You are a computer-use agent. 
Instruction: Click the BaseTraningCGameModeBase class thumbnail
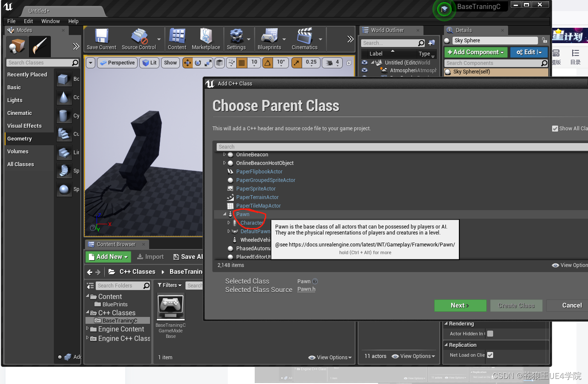coord(171,306)
